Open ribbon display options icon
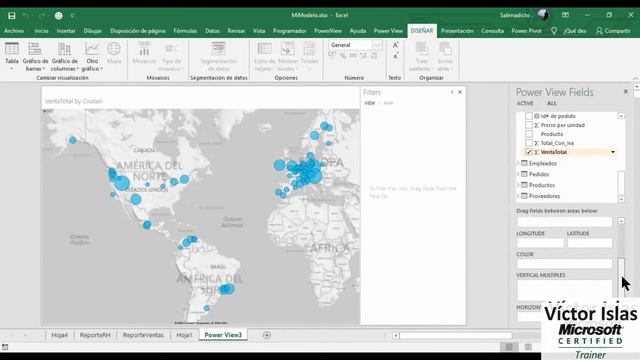The image size is (640, 360). point(565,15)
